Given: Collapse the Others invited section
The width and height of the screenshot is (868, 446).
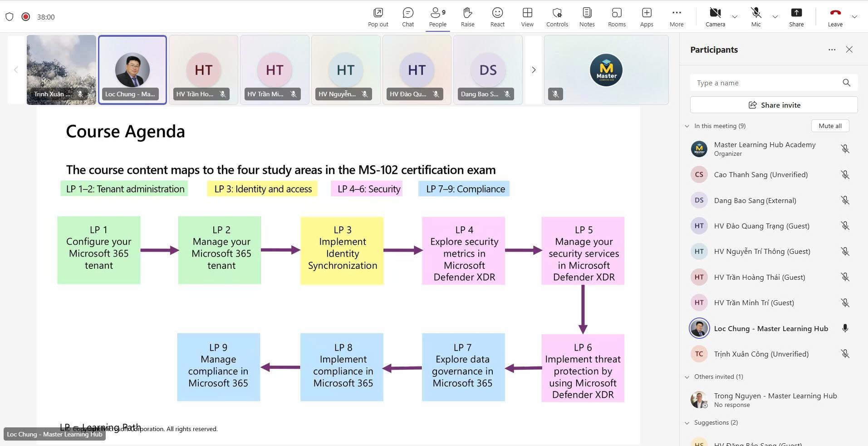Looking at the screenshot, I should (687, 377).
